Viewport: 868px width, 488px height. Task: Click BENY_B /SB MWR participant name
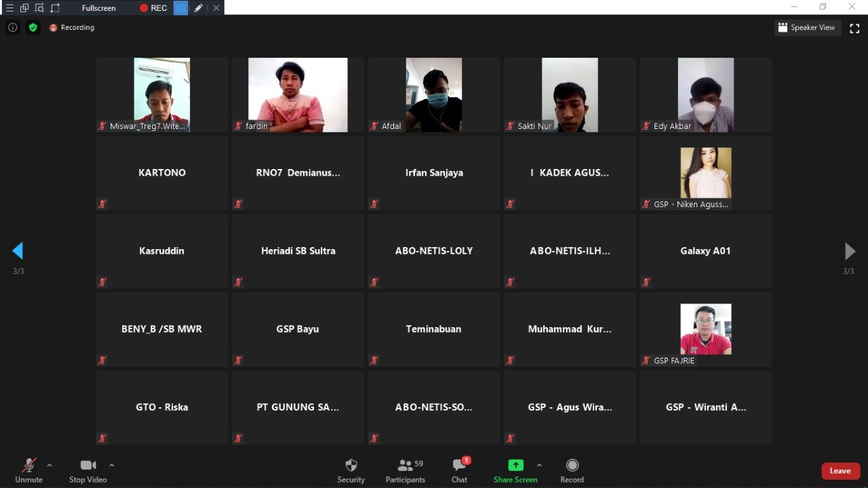point(162,329)
